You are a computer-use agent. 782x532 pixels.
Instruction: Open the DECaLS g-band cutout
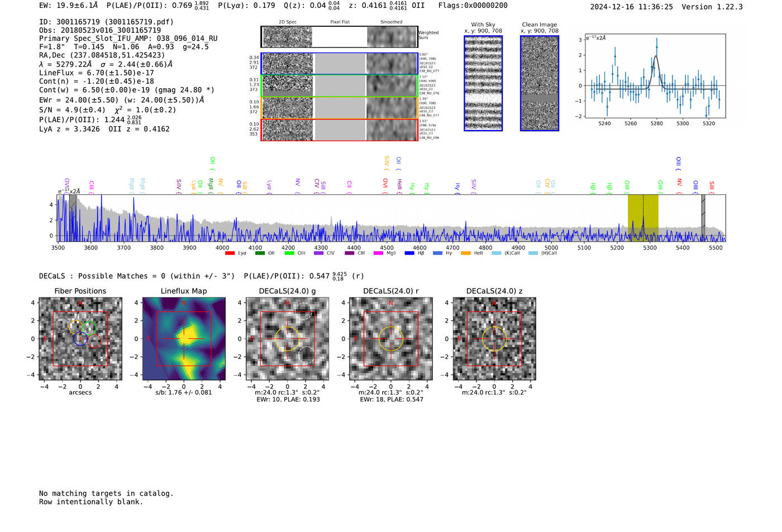pos(288,338)
